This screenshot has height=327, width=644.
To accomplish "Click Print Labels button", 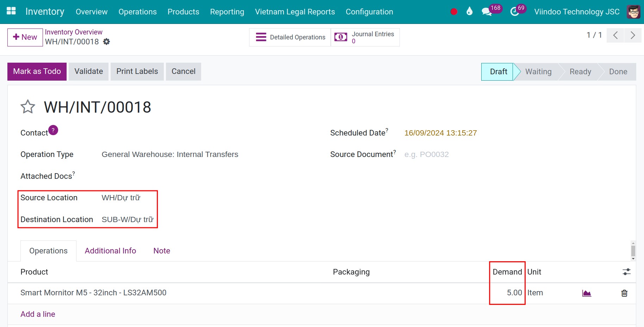I will coord(137,71).
